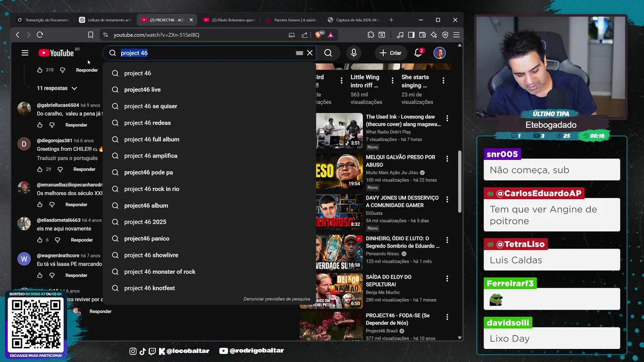Open the Criar create menu
The image size is (644, 362).
coord(390,53)
